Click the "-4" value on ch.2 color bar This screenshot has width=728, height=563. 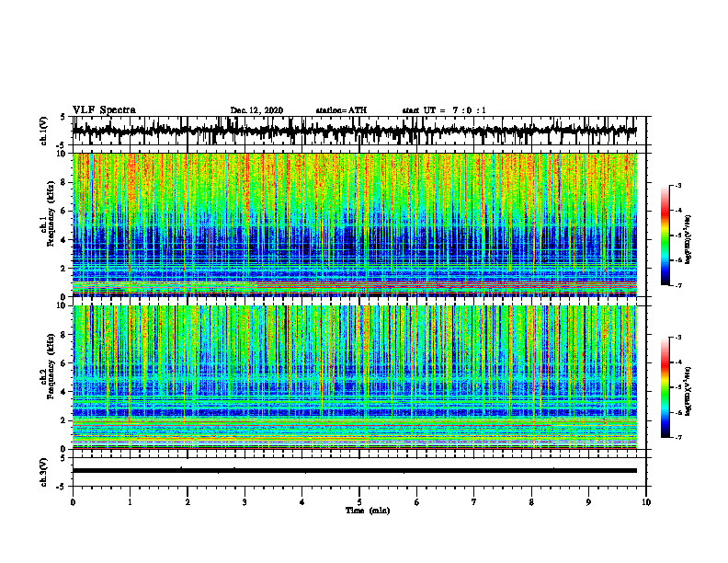coord(677,362)
